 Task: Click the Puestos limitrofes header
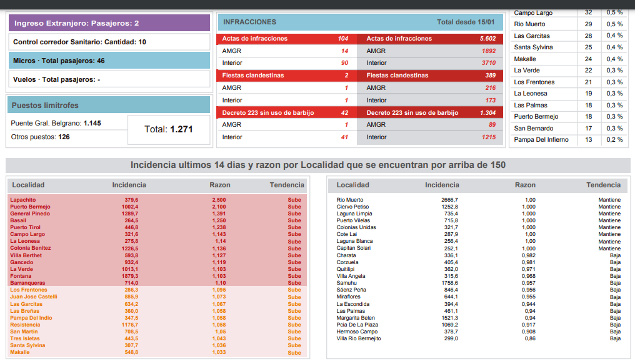tap(109, 106)
